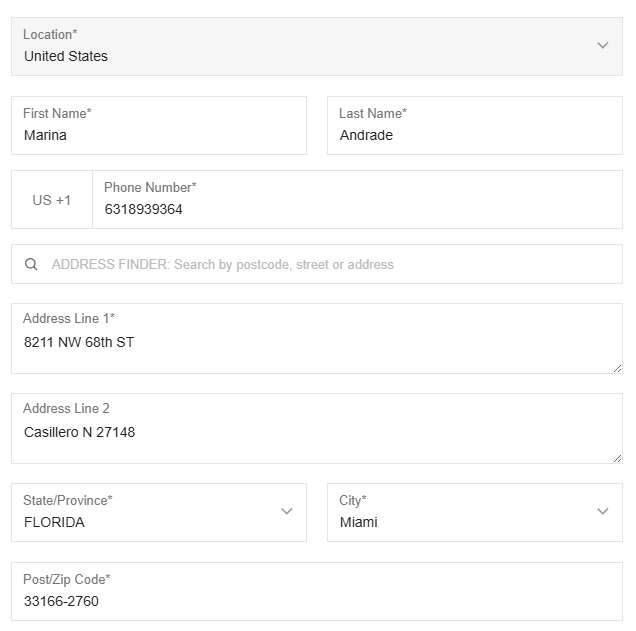This screenshot has height=631, width=636.
Task: Click the City field chevron arrow
Action: tap(602, 512)
